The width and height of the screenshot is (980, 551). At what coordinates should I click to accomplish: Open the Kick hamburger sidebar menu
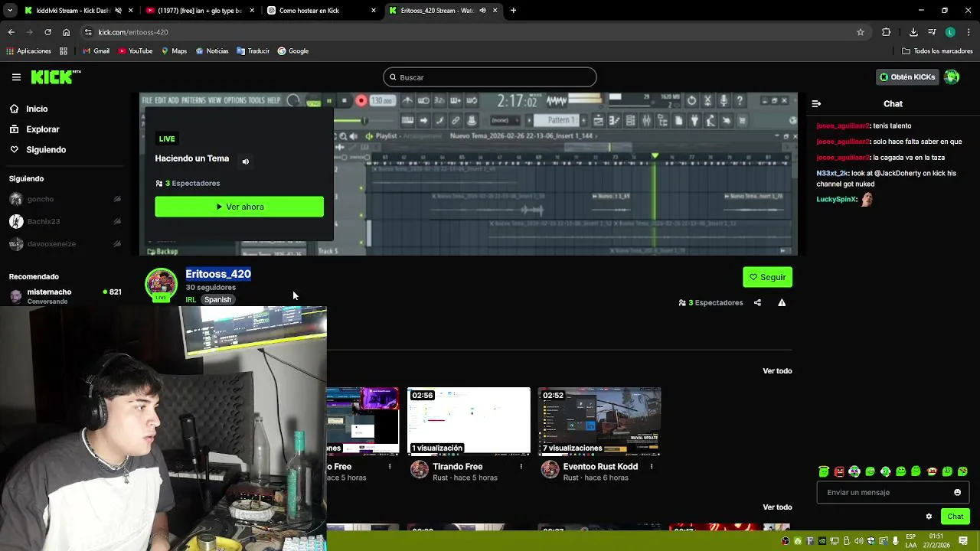click(16, 77)
